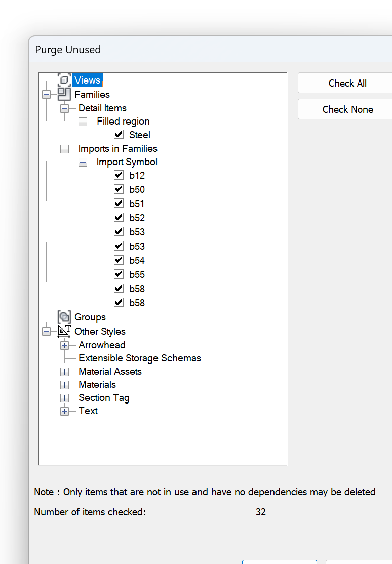The image size is (392, 564).
Task: Toggle the b50 checkbox
Action: click(119, 189)
